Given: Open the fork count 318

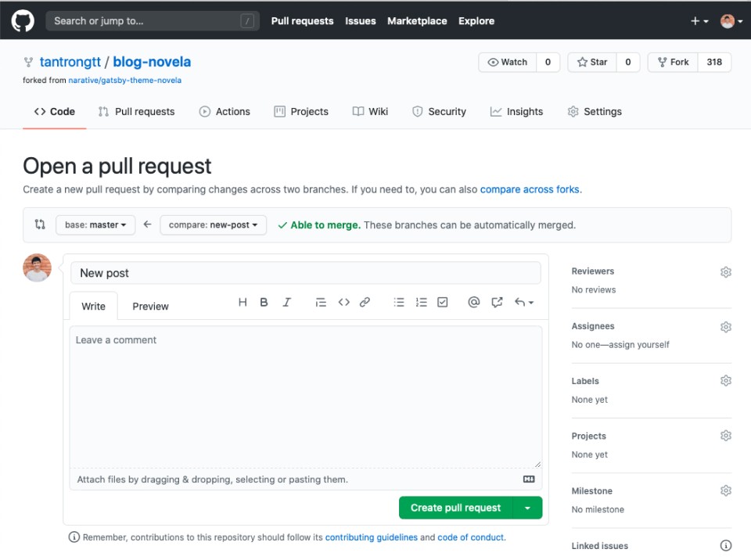Looking at the screenshot, I should click(714, 63).
